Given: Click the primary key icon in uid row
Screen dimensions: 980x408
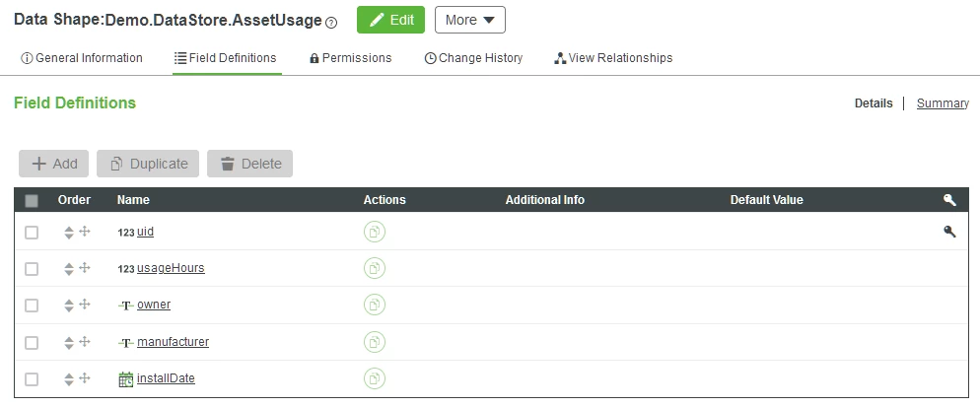Looking at the screenshot, I should click(949, 232).
